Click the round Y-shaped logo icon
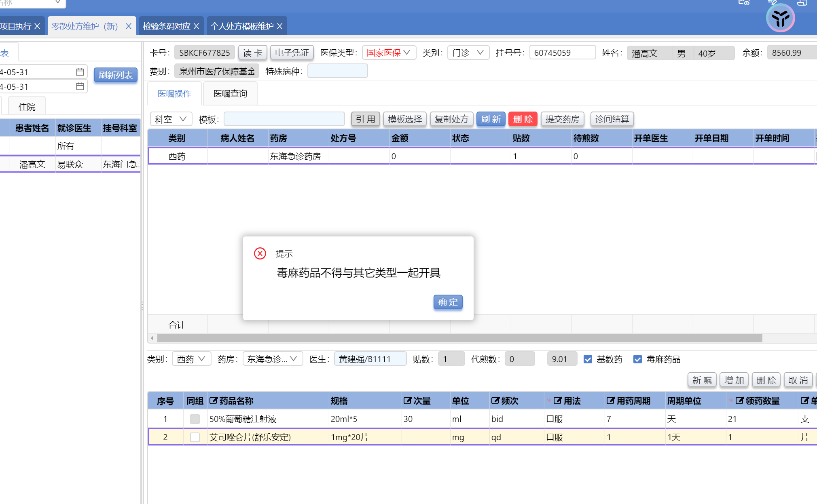Viewport: 817px width, 504px height. pos(780,18)
